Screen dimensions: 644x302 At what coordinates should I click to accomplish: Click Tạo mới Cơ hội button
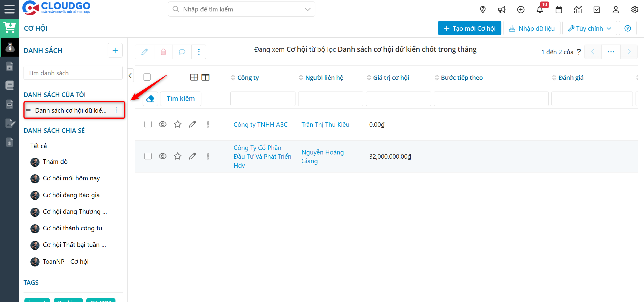(469, 28)
